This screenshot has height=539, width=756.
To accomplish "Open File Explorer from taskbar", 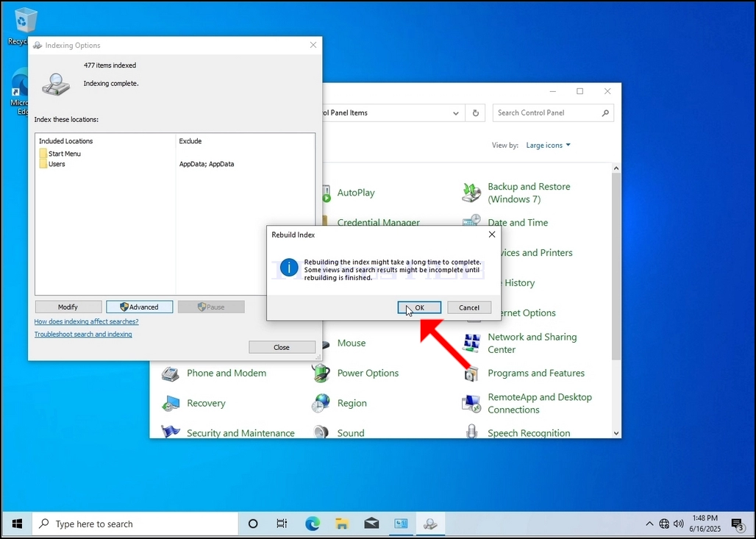I will 342,524.
